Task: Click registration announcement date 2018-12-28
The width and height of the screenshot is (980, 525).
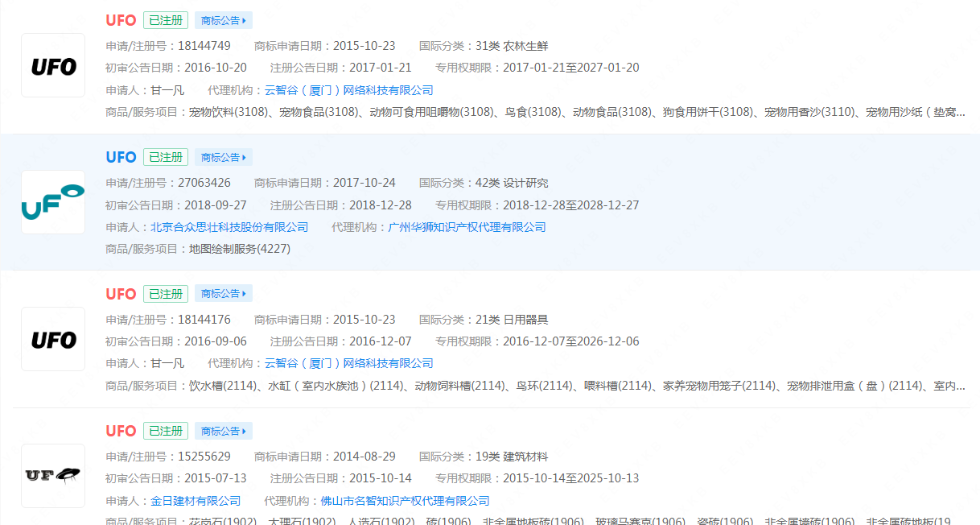Action: [x=381, y=205]
